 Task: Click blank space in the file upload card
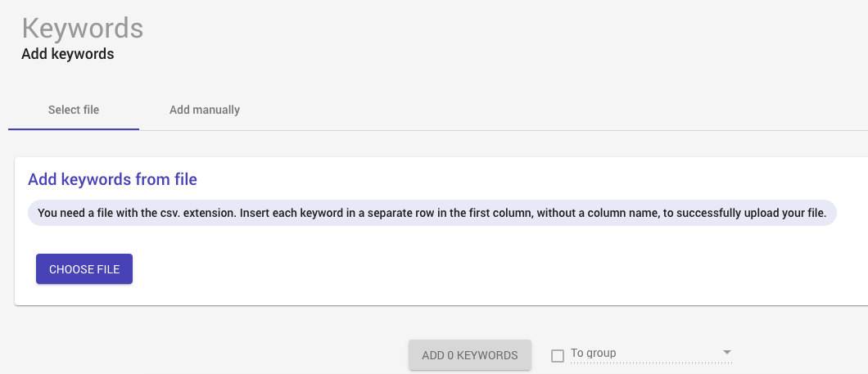coord(491,270)
